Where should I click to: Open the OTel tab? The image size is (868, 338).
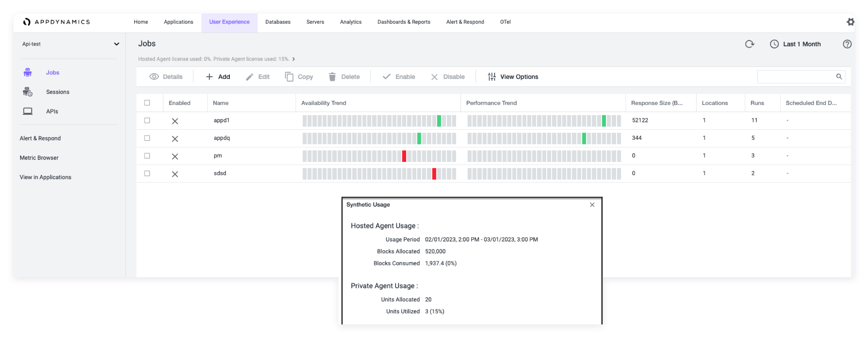point(505,22)
